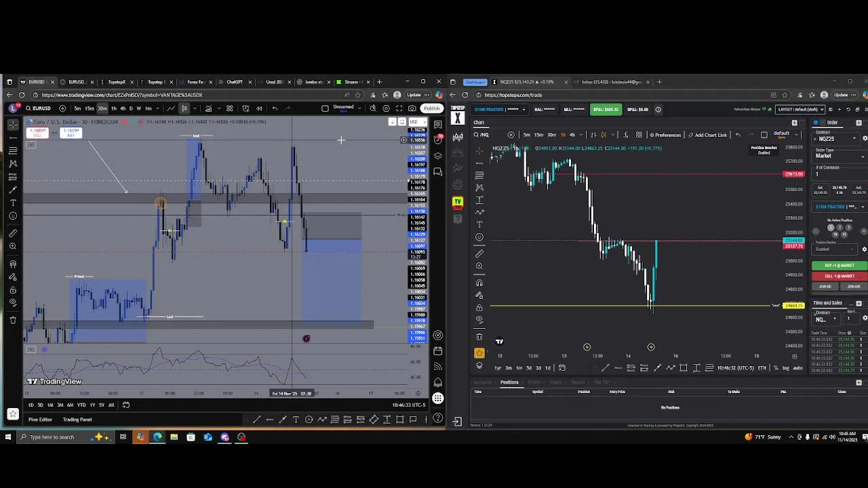Image resolution: width=868 pixels, height=488 pixels.
Task: Select the Positions tab in TopstepX
Action: [509, 382]
